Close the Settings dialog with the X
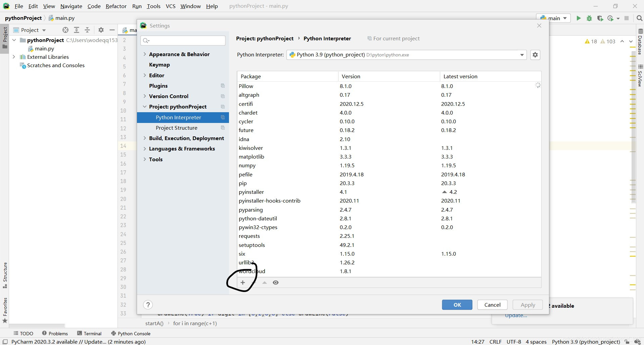 (539, 26)
